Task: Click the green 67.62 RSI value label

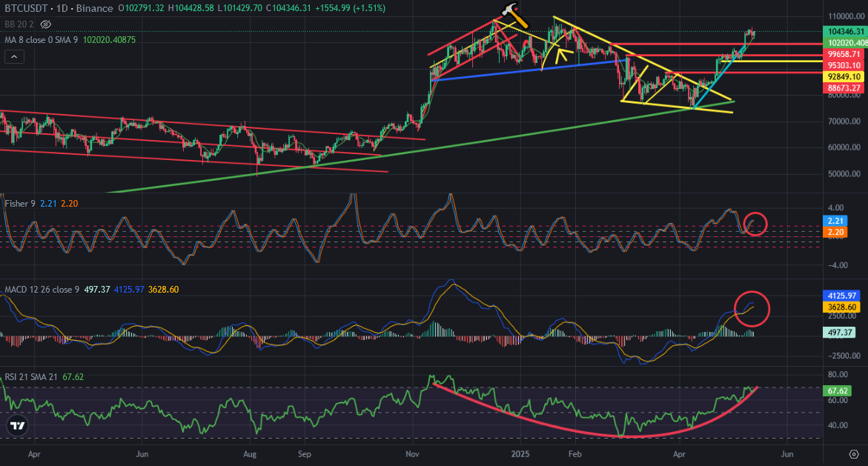Action: click(x=837, y=390)
